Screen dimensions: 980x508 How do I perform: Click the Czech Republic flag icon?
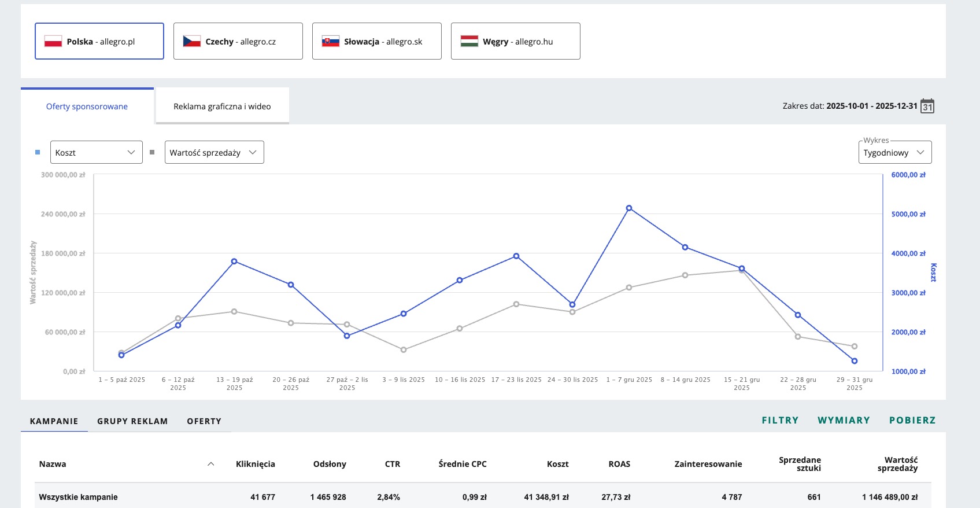click(x=191, y=41)
